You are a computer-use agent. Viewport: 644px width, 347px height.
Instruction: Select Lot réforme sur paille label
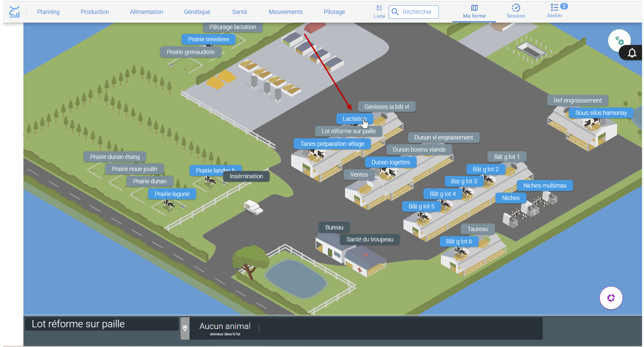(x=348, y=131)
